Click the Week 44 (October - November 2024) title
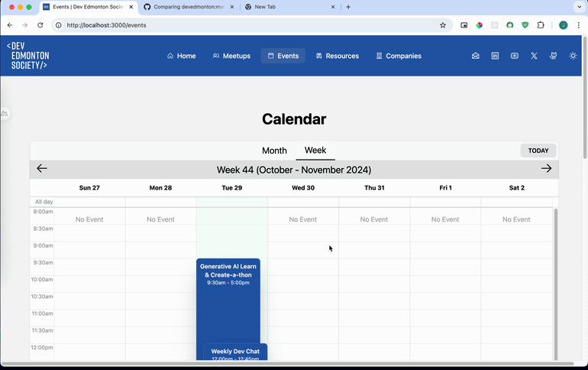Viewport: 588px width, 370px height. [x=294, y=170]
